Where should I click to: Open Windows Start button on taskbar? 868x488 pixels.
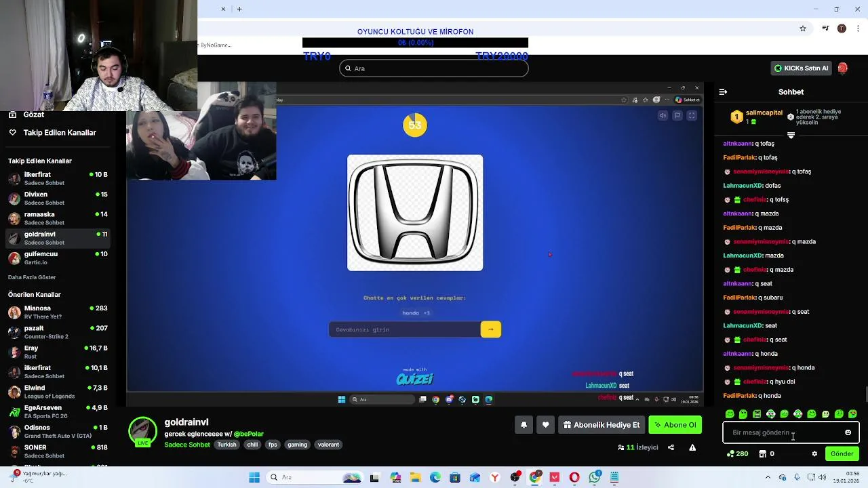254,478
